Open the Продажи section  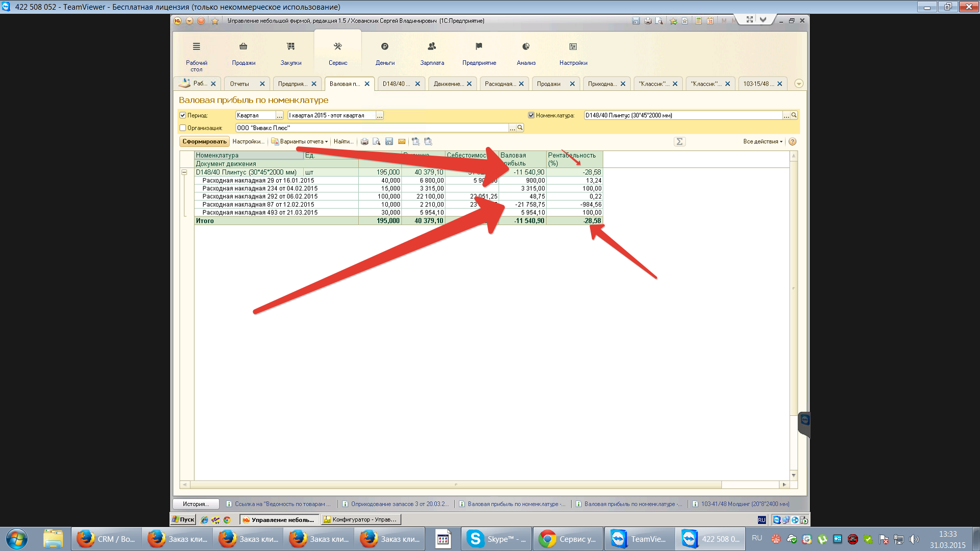pos(243,53)
